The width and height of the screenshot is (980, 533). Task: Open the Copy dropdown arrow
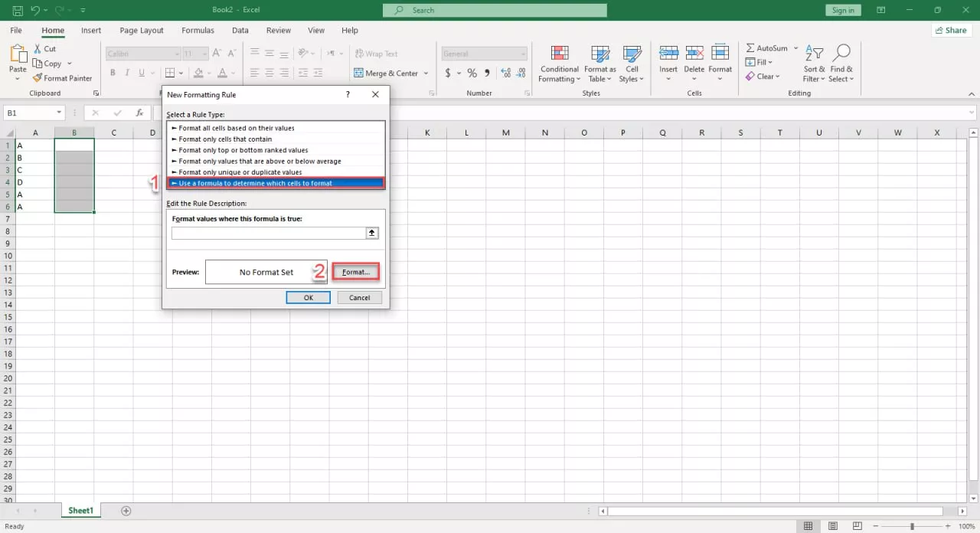(x=70, y=64)
